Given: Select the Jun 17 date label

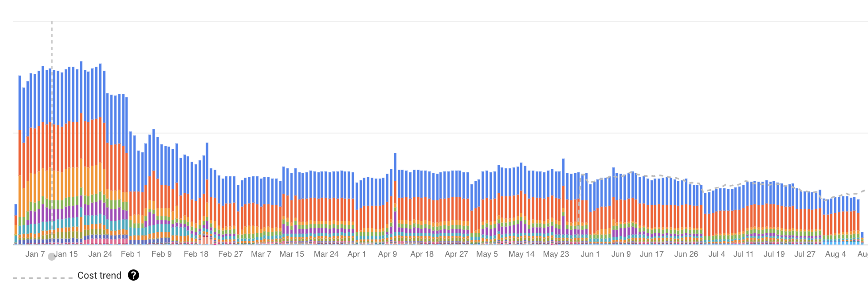Looking at the screenshot, I should pos(652,254).
